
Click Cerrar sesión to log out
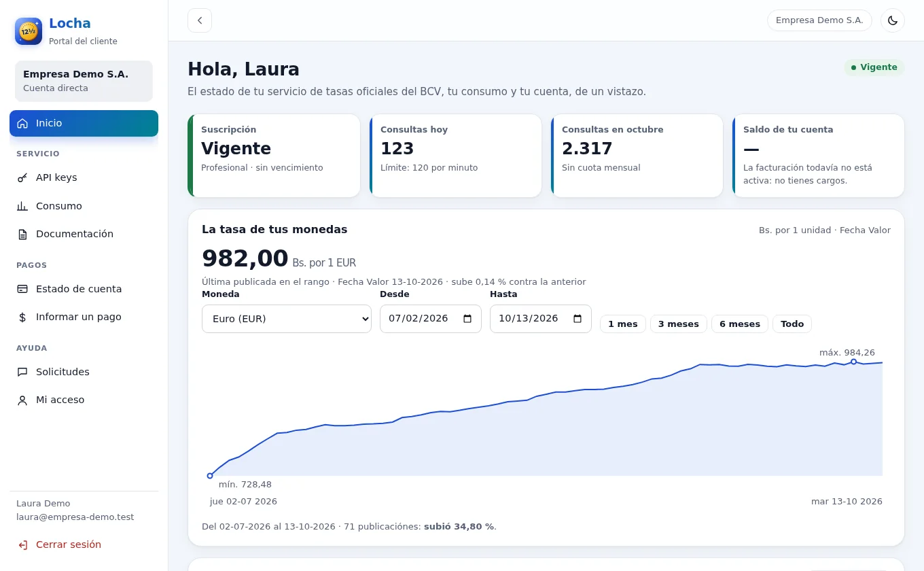84,545
